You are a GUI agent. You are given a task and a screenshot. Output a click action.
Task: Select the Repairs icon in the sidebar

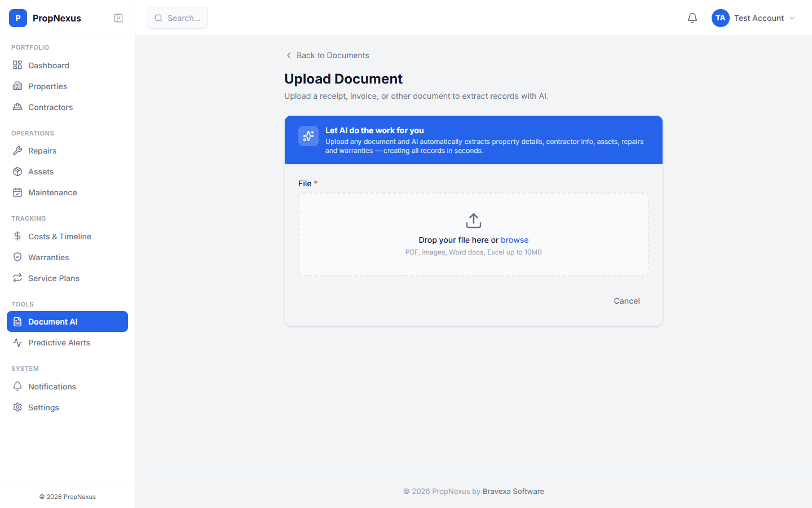pos(17,151)
